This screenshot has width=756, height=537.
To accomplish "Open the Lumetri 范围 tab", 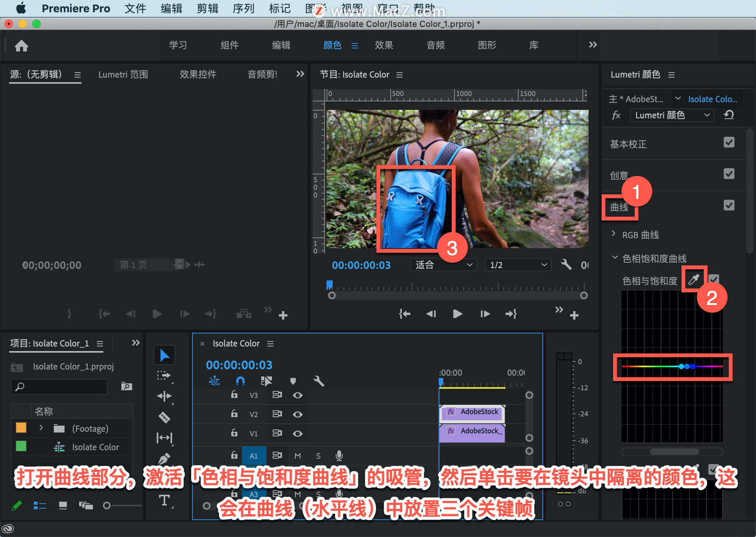I will [x=123, y=74].
